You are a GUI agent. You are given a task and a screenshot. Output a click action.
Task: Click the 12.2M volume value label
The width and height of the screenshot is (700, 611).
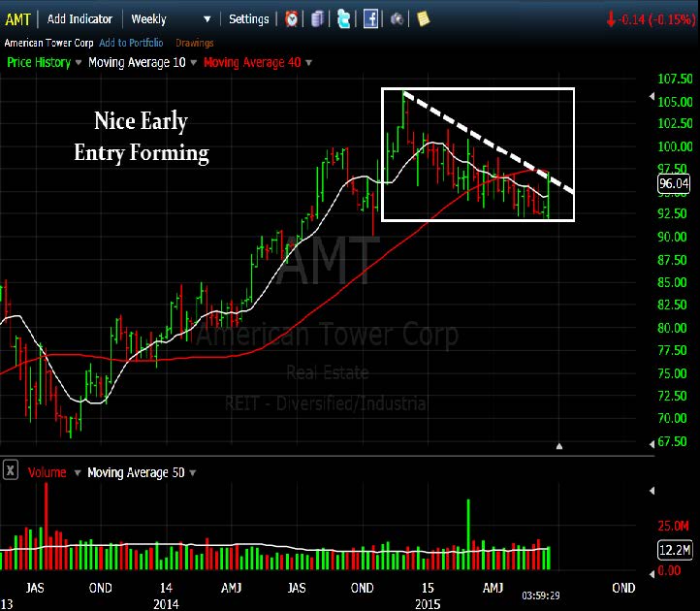pos(675,550)
